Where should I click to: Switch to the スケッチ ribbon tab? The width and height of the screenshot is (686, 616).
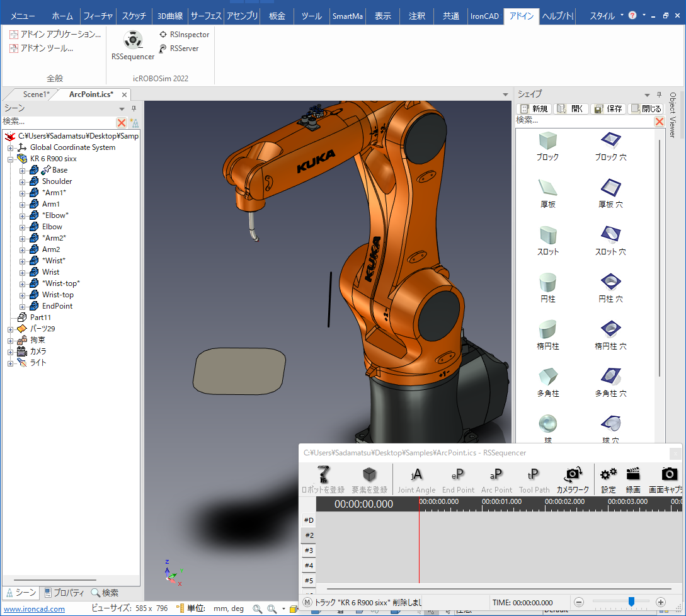(134, 16)
